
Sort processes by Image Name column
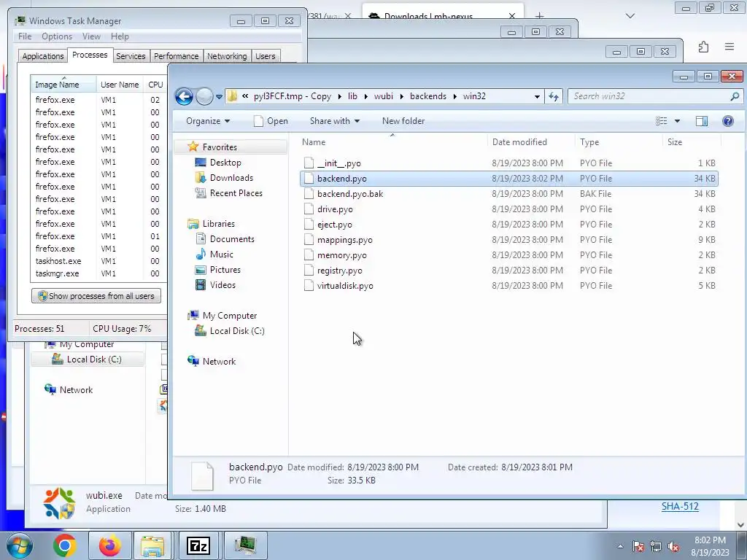coord(63,85)
